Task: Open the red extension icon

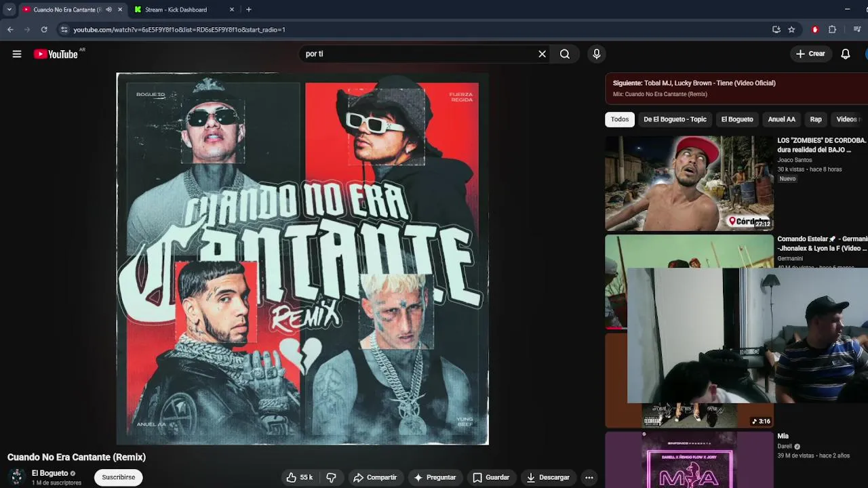Action: coord(815,30)
